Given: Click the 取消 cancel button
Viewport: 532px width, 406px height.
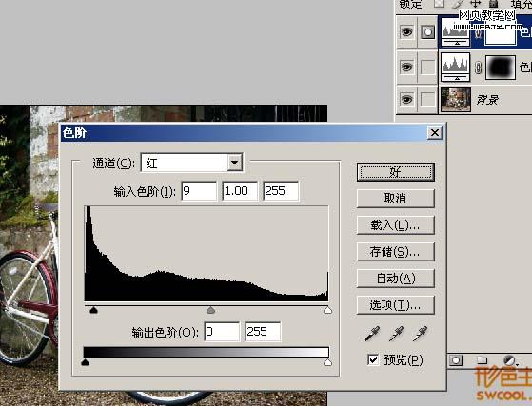Looking at the screenshot, I should click(x=396, y=199).
